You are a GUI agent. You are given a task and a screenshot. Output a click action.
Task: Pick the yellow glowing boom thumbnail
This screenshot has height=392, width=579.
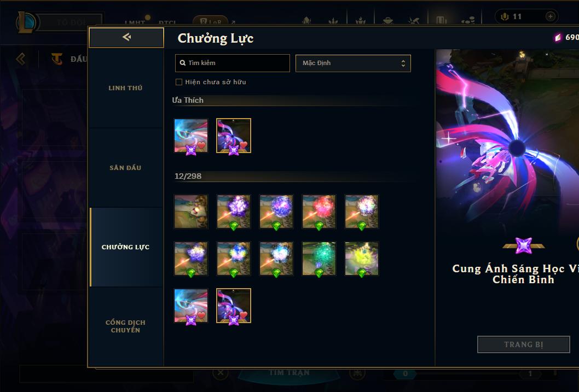(x=362, y=259)
